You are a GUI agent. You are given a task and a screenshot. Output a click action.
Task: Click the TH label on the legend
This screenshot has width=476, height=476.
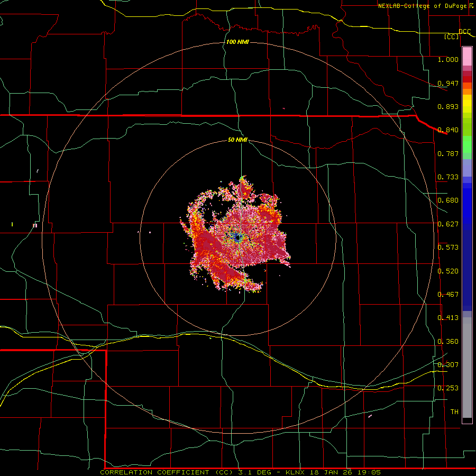(454, 412)
